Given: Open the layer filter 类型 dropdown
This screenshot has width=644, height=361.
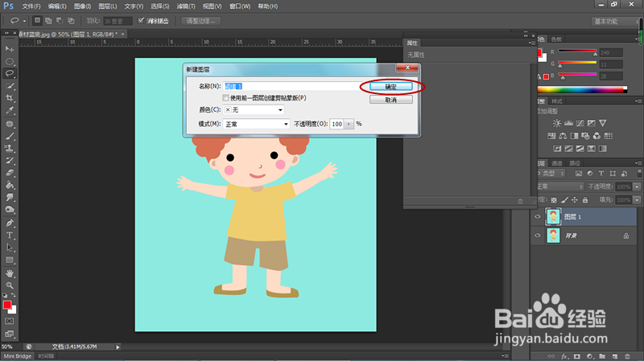Looking at the screenshot, I should pos(551,174).
